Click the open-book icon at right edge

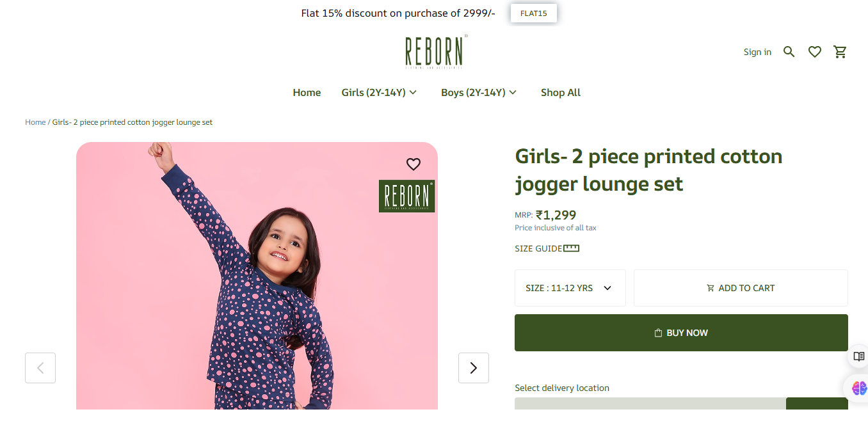click(x=858, y=356)
